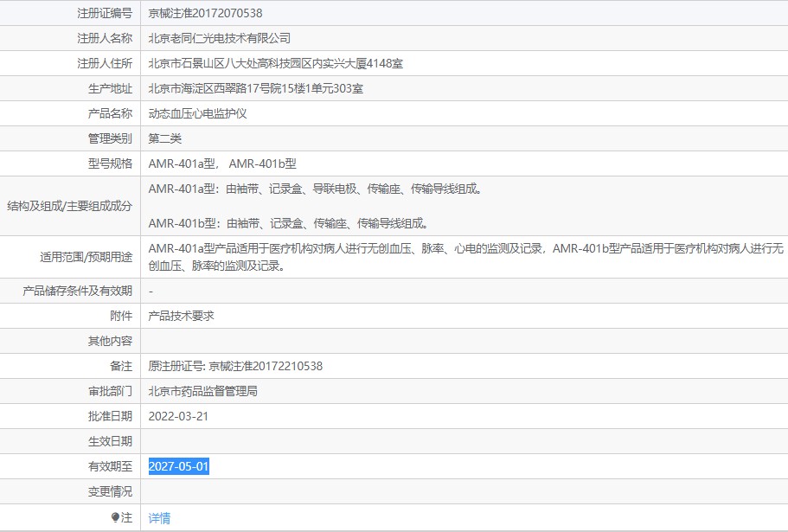788x532 pixels.
Task: Click the 产品储存条件及有效期 label
Action: pyautogui.click(x=77, y=291)
